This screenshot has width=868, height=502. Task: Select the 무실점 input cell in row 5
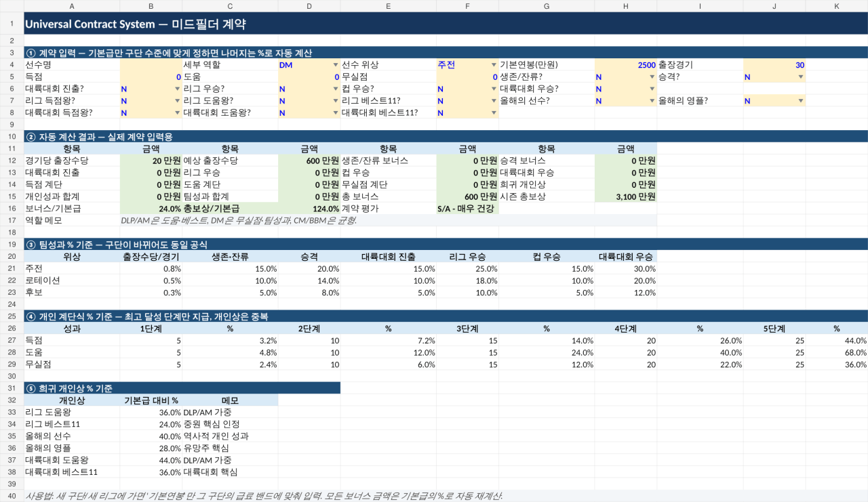(467, 77)
